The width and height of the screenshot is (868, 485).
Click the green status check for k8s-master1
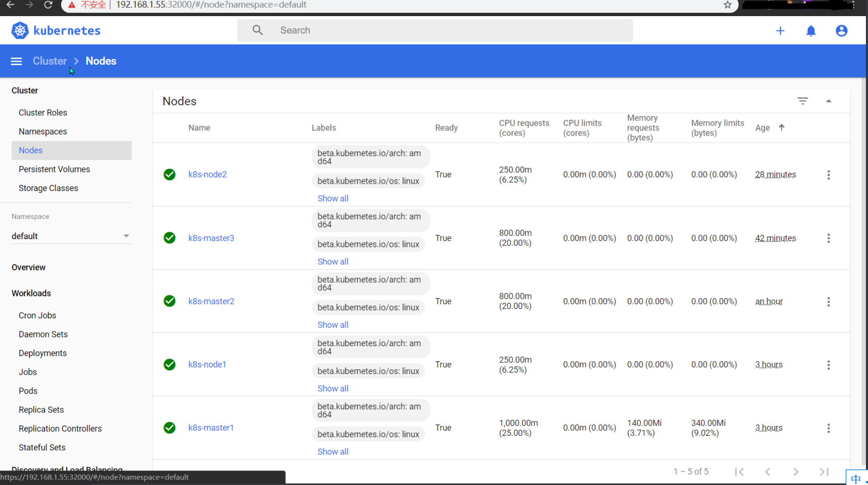pyautogui.click(x=169, y=428)
